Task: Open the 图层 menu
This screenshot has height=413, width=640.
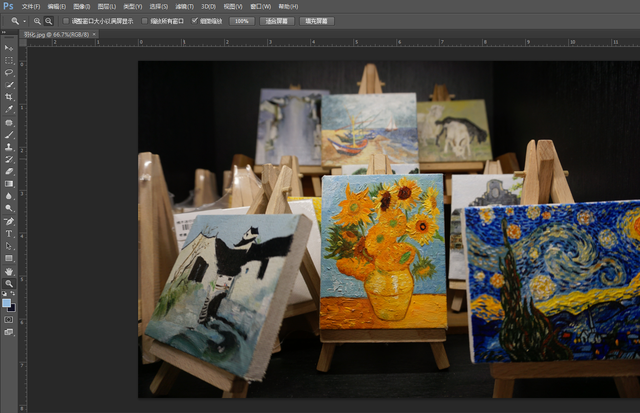Action: tap(106, 6)
